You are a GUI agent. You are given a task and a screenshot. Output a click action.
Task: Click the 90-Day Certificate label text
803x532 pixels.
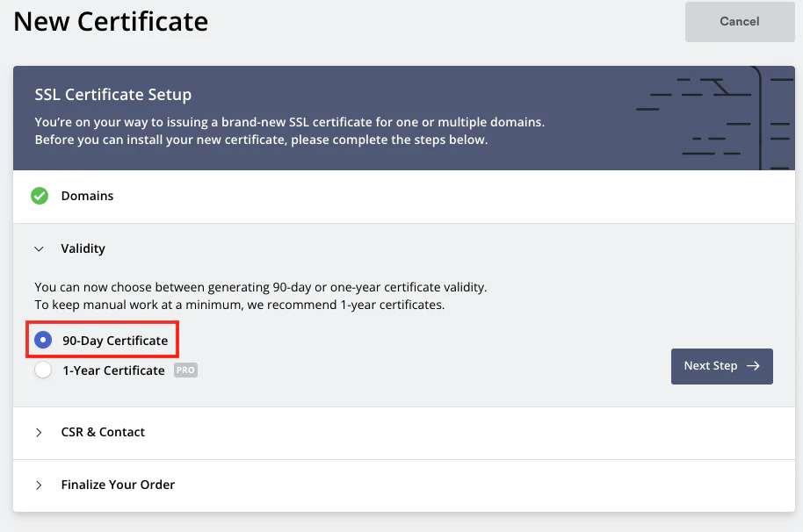point(115,341)
